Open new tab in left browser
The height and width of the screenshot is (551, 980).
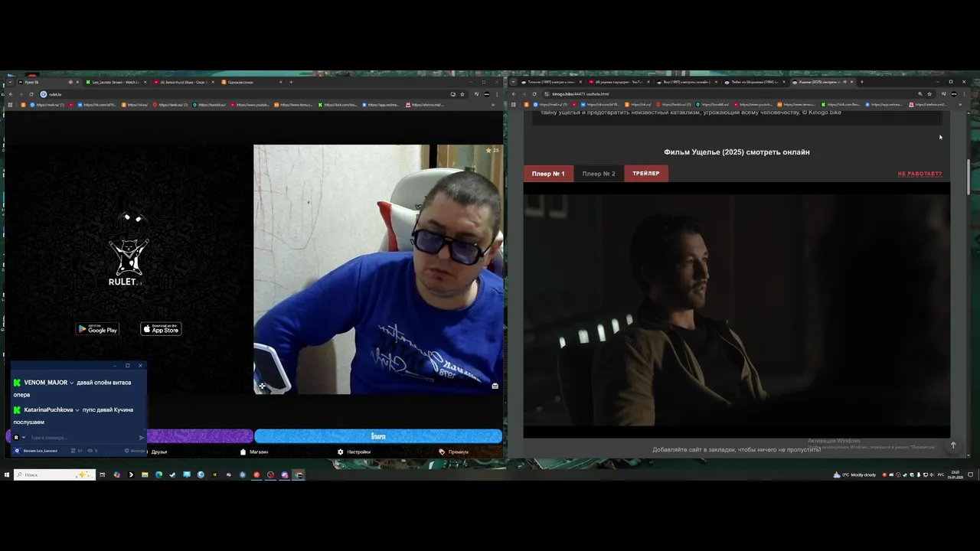coord(291,82)
